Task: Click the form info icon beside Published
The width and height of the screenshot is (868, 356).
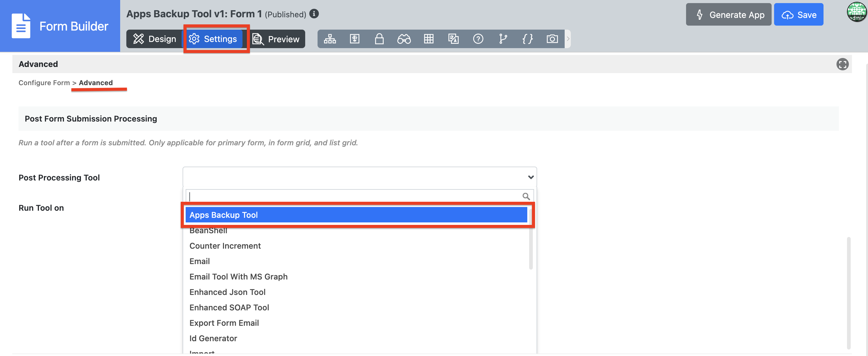Action: (x=314, y=14)
